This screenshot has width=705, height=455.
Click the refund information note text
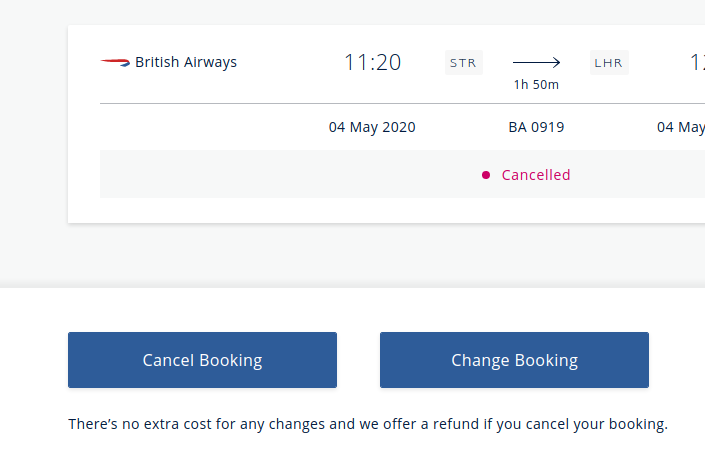(368, 424)
